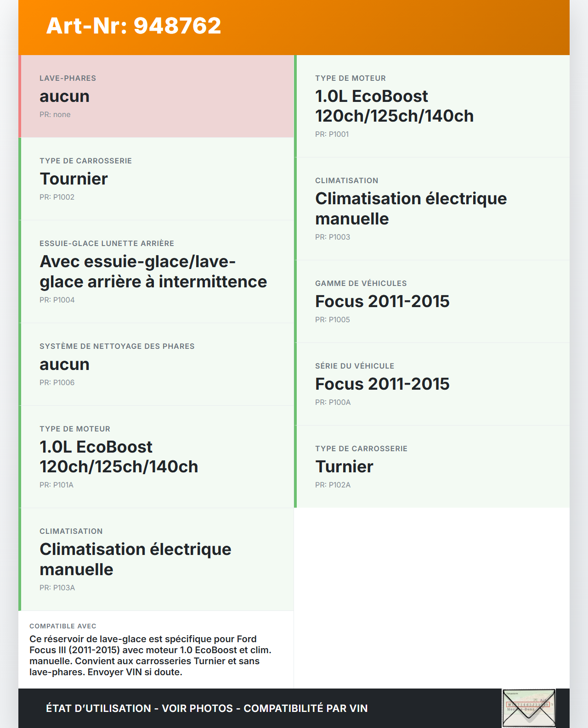588x728 pixels.
Task: Select the Système de nettoyage des phares card
Action: (x=157, y=364)
